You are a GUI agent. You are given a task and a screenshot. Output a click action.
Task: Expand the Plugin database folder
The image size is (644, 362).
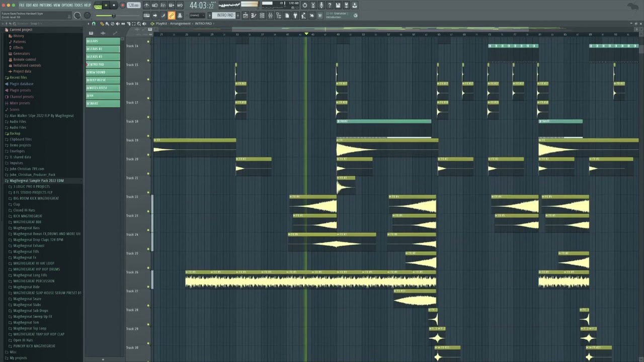[21, 84]
